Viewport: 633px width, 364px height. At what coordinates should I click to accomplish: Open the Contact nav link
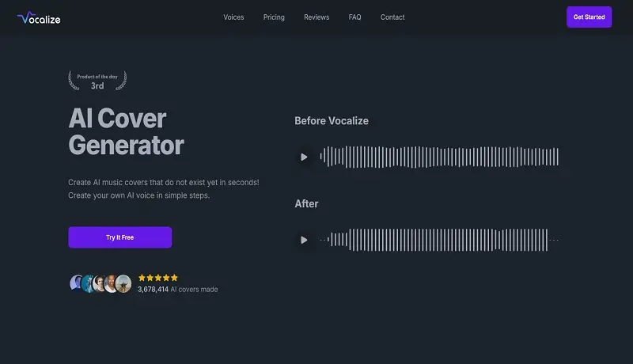point(392,17)
